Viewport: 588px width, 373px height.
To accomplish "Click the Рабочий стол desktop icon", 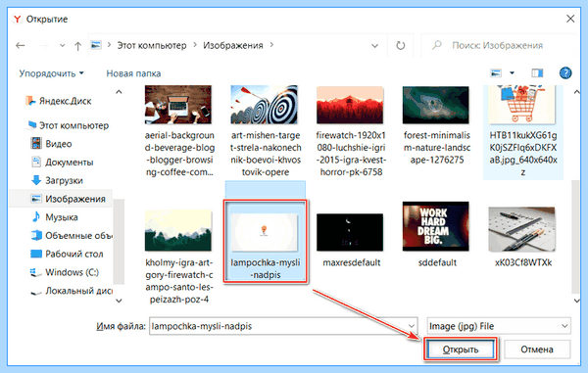I will click(x=36, y=254).
